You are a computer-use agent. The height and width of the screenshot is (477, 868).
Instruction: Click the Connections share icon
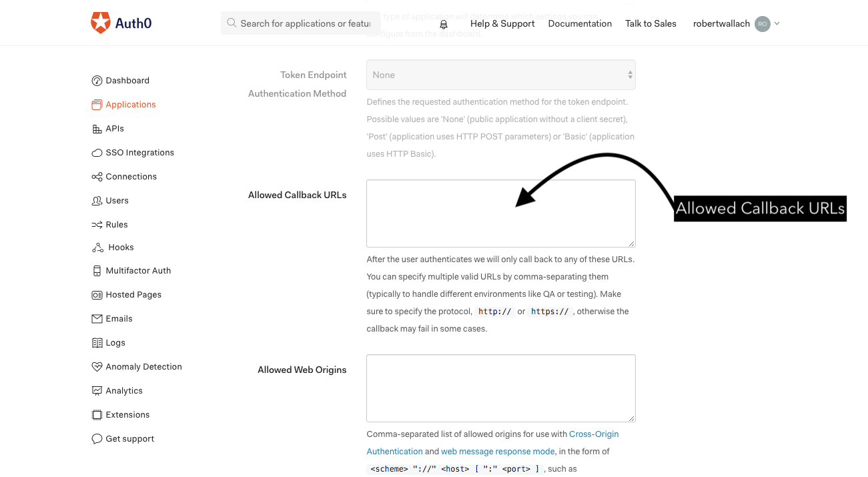point(97,177)
